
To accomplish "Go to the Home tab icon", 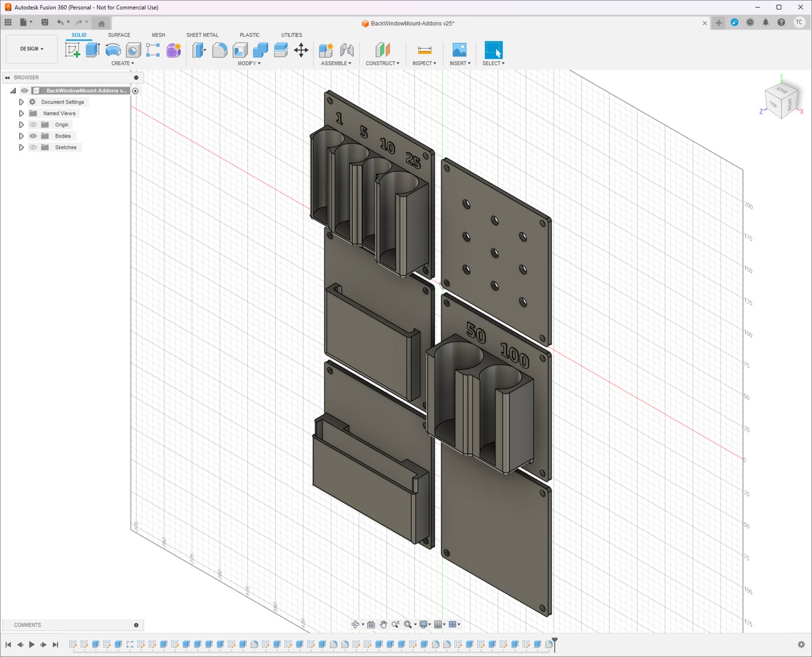I will 102,23.
